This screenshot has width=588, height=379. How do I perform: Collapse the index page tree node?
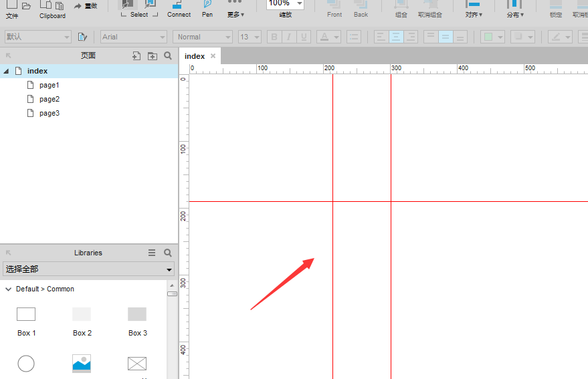pos(7,71)
